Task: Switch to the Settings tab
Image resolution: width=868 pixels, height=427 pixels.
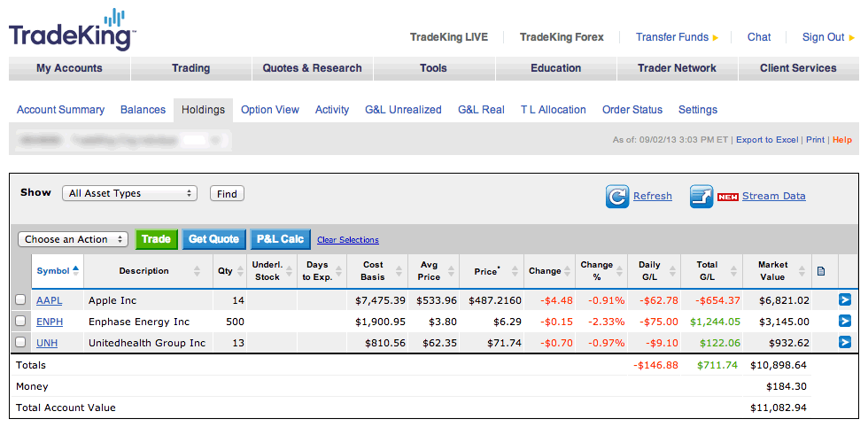Action: 698,110
